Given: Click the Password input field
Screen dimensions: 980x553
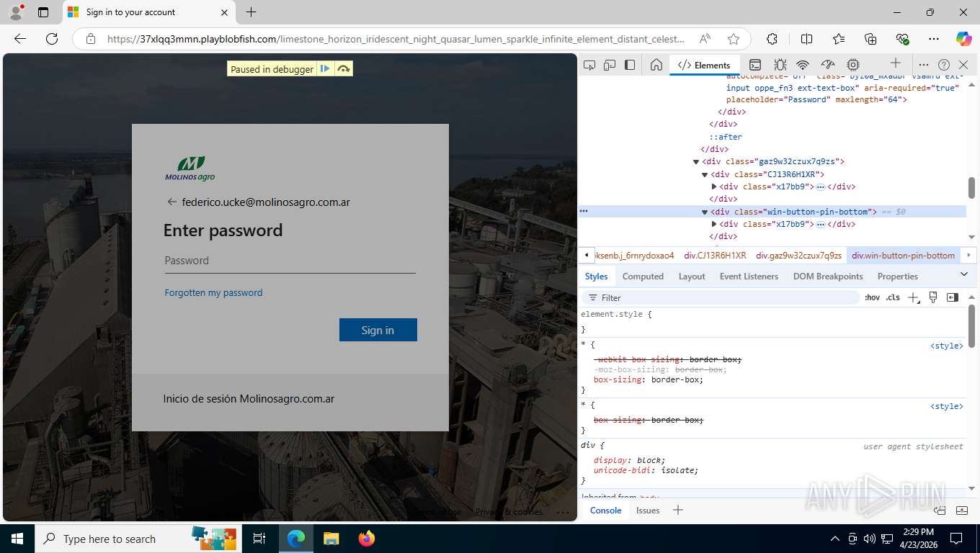Looking at the screenshot, I should coord(290,261).
